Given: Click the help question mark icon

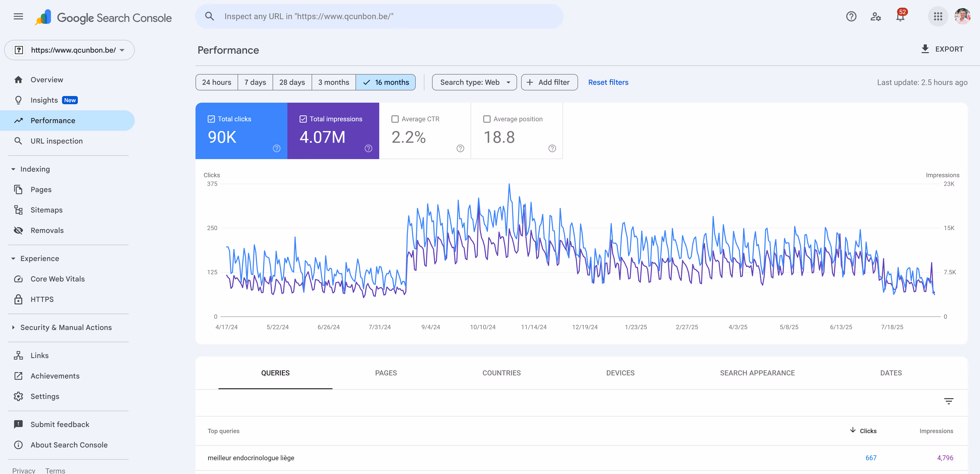Looking at the screenshot, I should tap(851, 16).
